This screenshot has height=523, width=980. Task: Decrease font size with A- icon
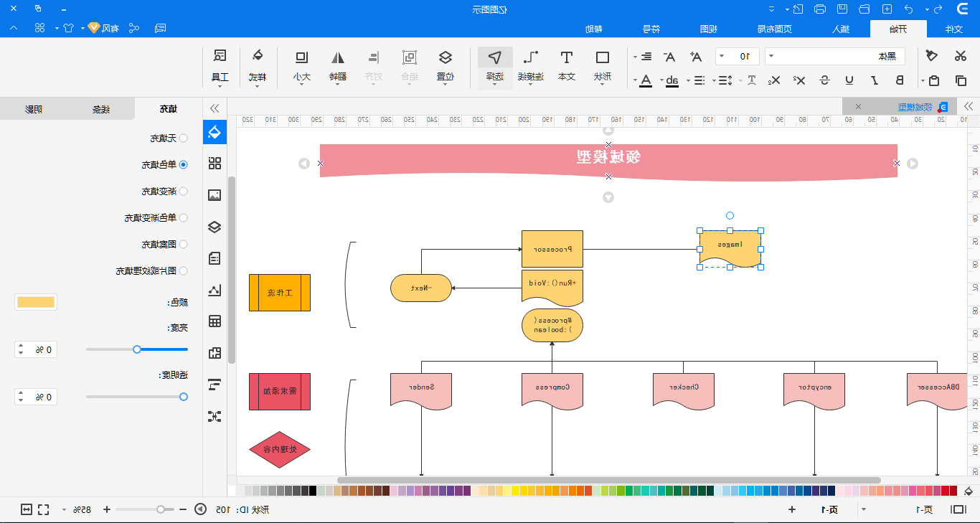coord(669,57)
